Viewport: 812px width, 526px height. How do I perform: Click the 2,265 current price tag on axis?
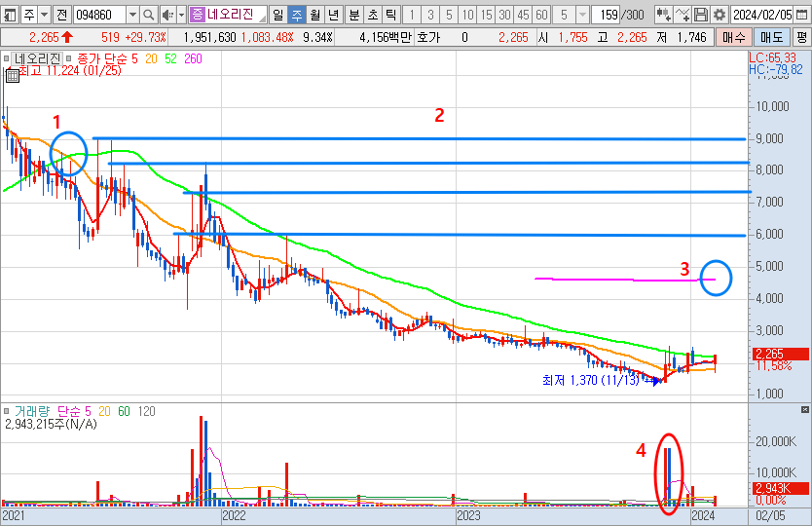point(780,354)
